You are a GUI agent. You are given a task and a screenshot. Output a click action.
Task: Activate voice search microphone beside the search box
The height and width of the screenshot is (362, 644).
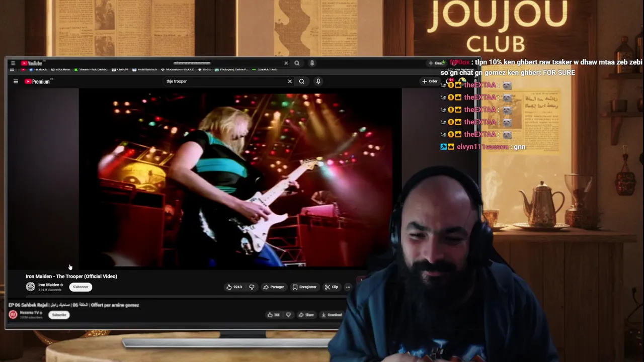coord(318,81)
